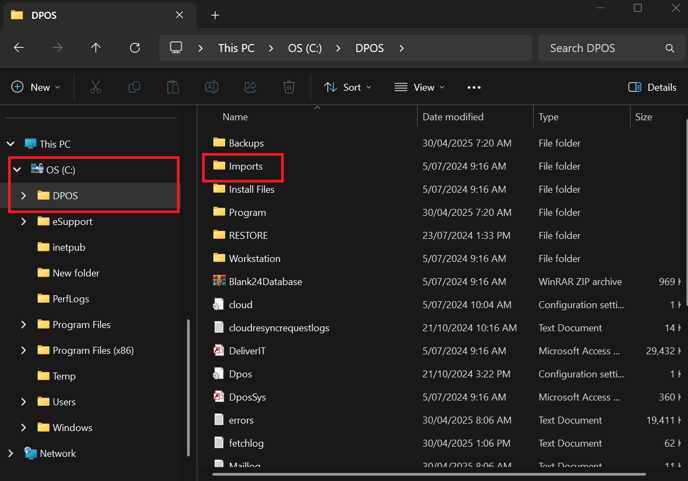Click the Rename icon
The image size is (688, 481).
click(x=211, y=87)
